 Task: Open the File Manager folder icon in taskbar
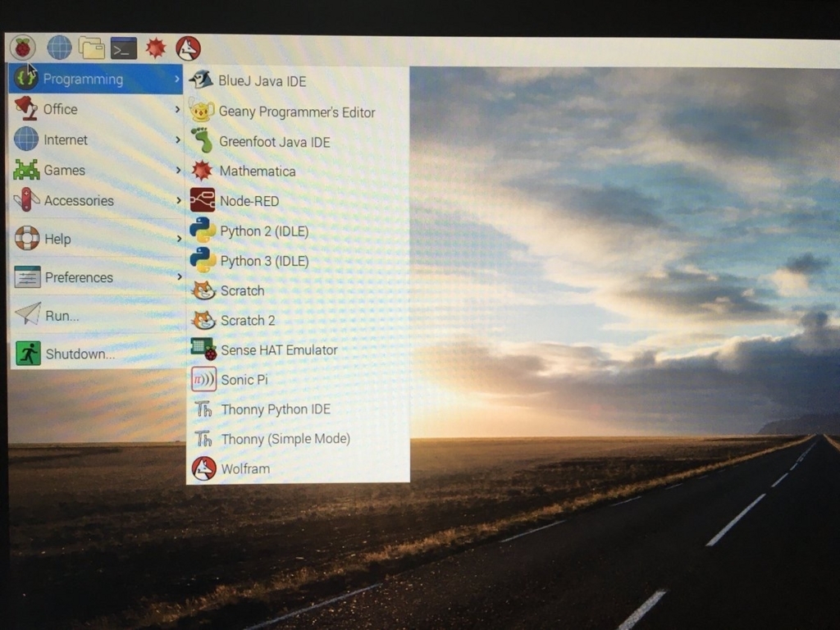pyautogui.click(x=92, y=48)
